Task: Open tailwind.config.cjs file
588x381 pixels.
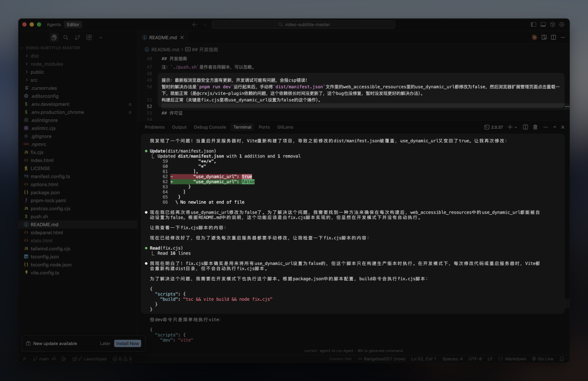Action: (x=50, y=249)
